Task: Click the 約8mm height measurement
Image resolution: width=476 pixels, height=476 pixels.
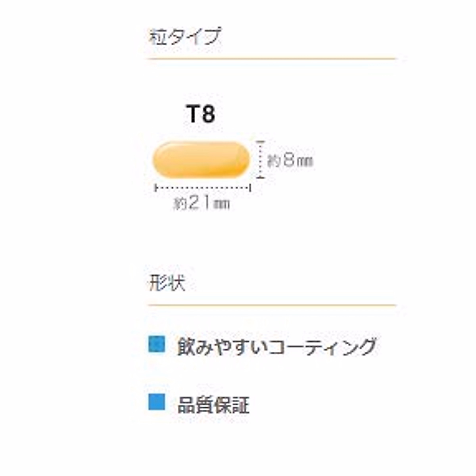Action: click(290, 161)
